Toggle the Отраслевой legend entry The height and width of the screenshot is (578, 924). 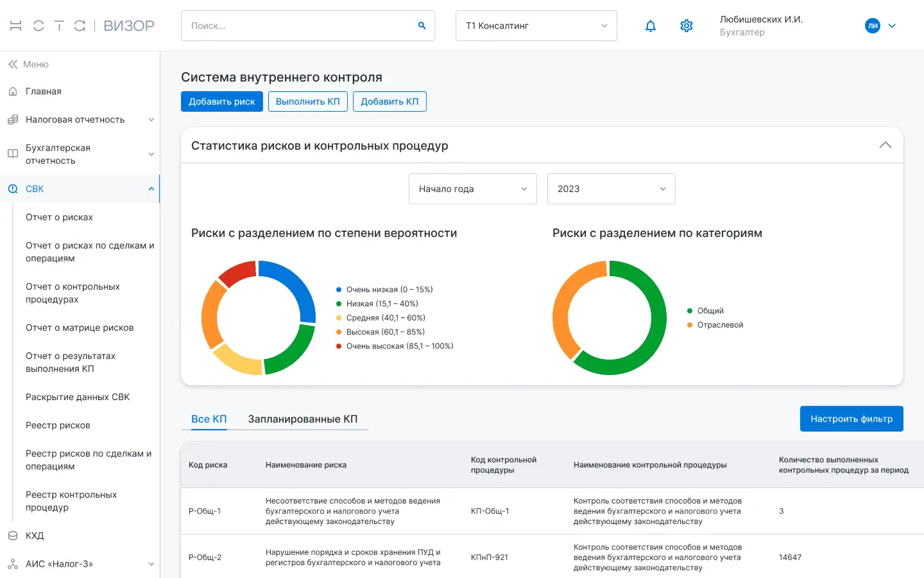[x=715, y=325]
